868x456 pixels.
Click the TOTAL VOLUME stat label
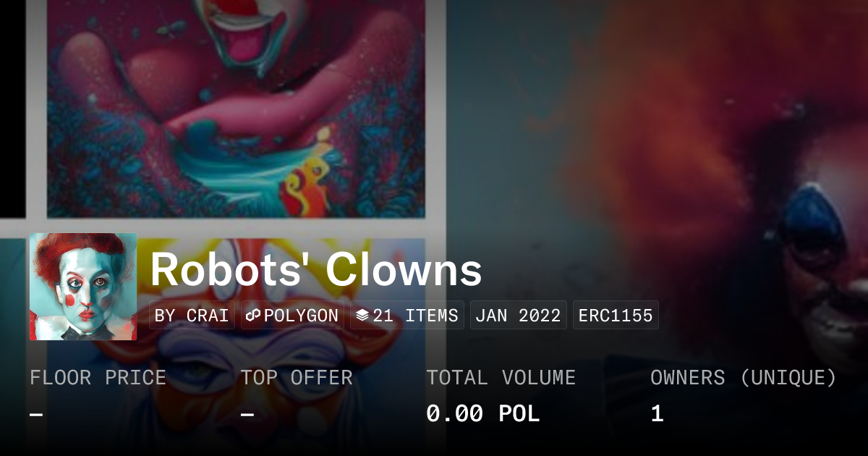(501, 378)
